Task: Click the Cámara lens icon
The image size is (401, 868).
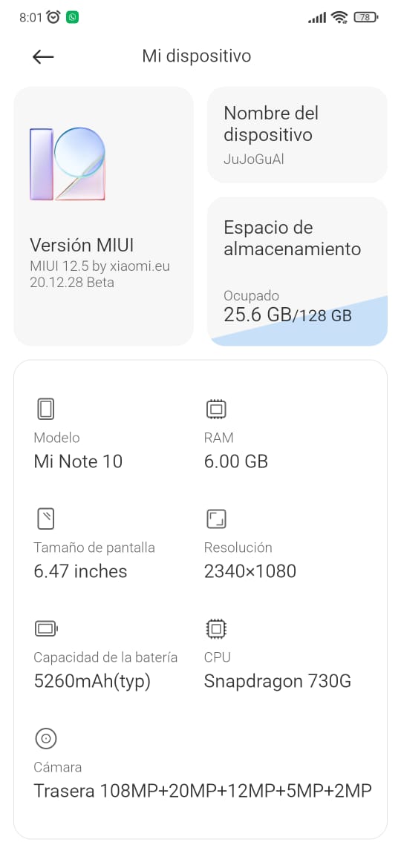Action: (x=46, y=738)
